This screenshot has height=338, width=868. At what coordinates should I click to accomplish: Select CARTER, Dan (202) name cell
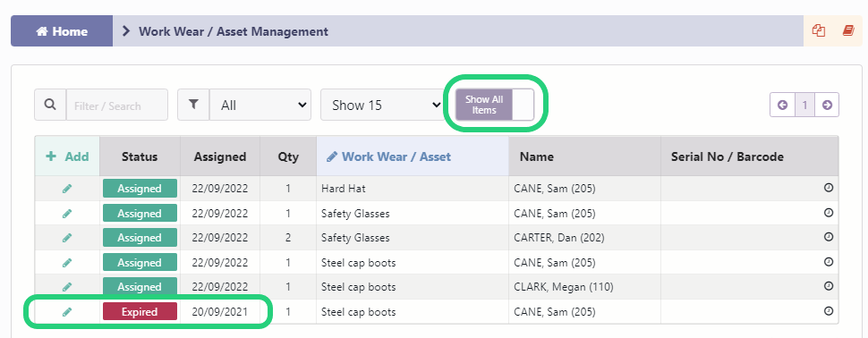pos(584,238)
